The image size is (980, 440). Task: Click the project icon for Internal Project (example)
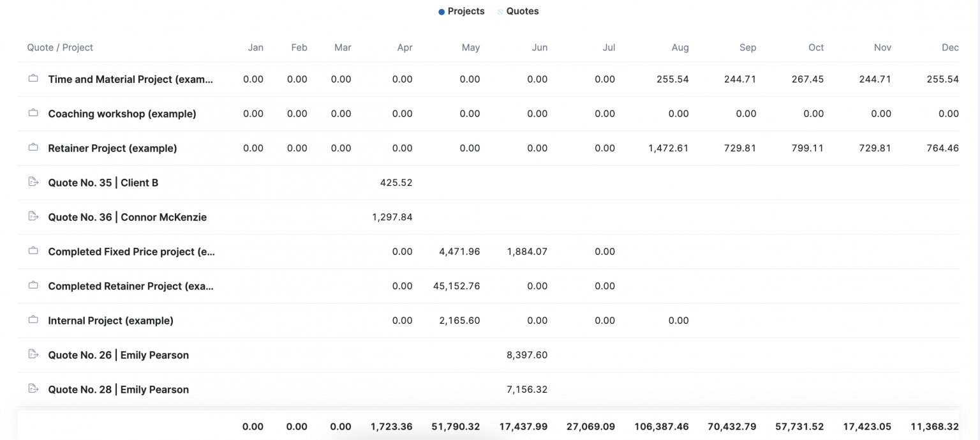pos(33,320)
